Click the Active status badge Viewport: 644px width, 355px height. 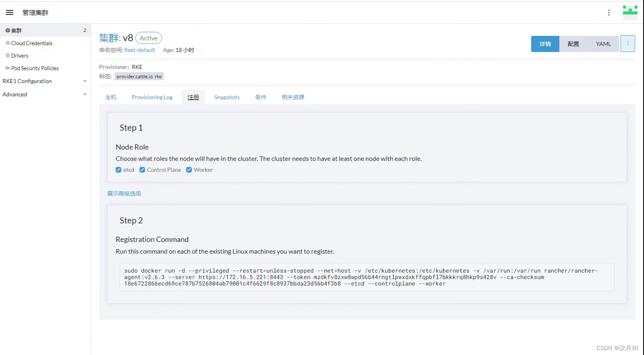pyautogui.click(x=149, y=38)
